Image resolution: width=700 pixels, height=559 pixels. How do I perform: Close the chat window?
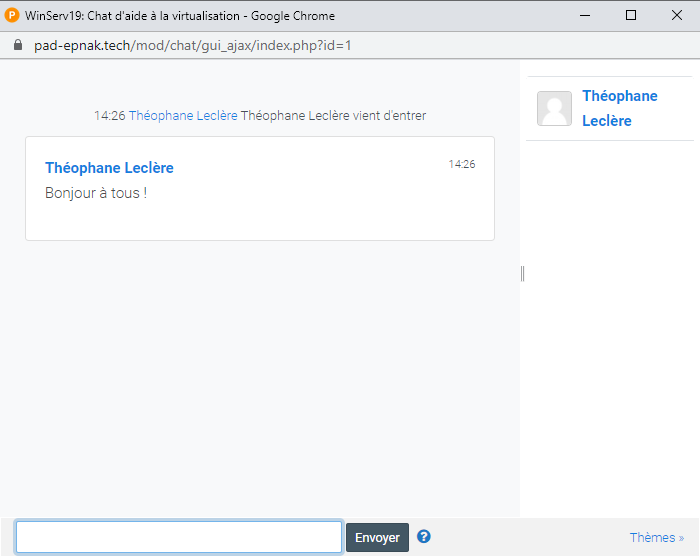tap(676, 16)
